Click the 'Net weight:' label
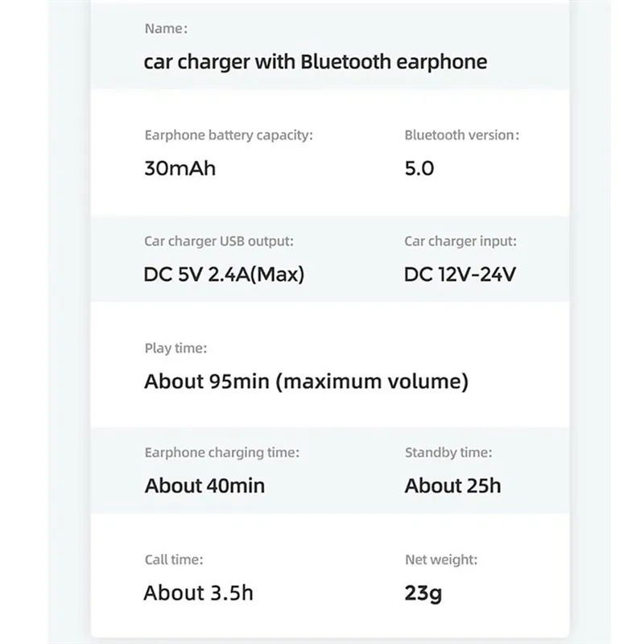 441,559
